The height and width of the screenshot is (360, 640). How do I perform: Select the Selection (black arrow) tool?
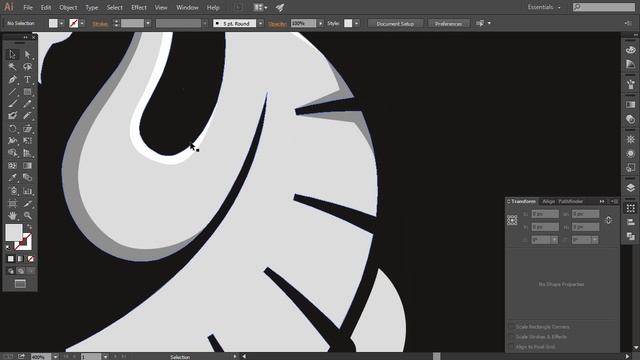click(x=12, y=54)
